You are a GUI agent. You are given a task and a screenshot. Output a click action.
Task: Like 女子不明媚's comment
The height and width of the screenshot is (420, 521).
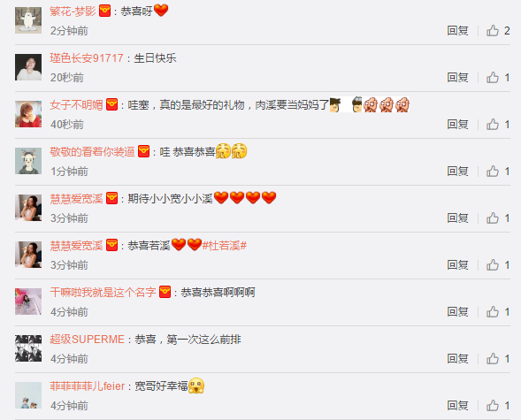click(x=493, y=124)
